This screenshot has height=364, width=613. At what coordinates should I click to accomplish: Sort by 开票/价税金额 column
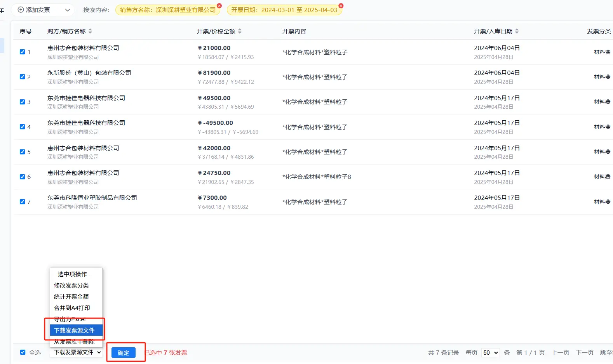coord(240,31)
